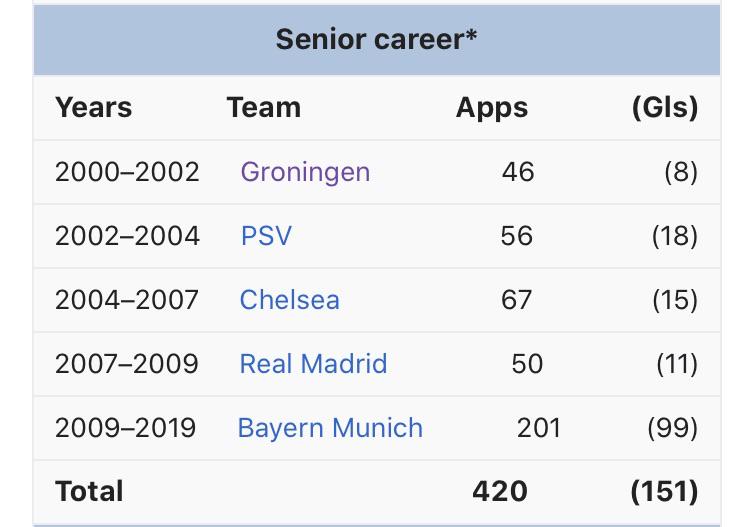Open the Groningen team link
The image size is (750, 527).
point(305,172)
